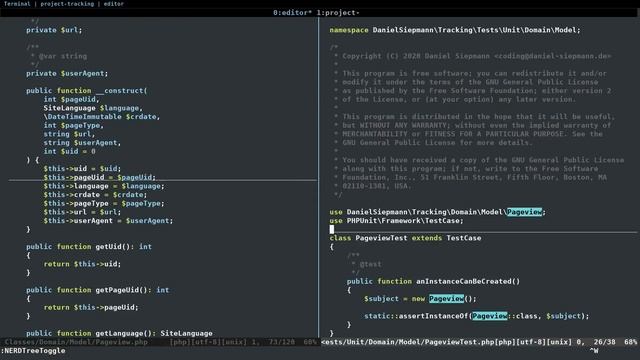Switch to tmux window 1:project
Viewport: 640px width, 360px height.
tap(338, 13)
